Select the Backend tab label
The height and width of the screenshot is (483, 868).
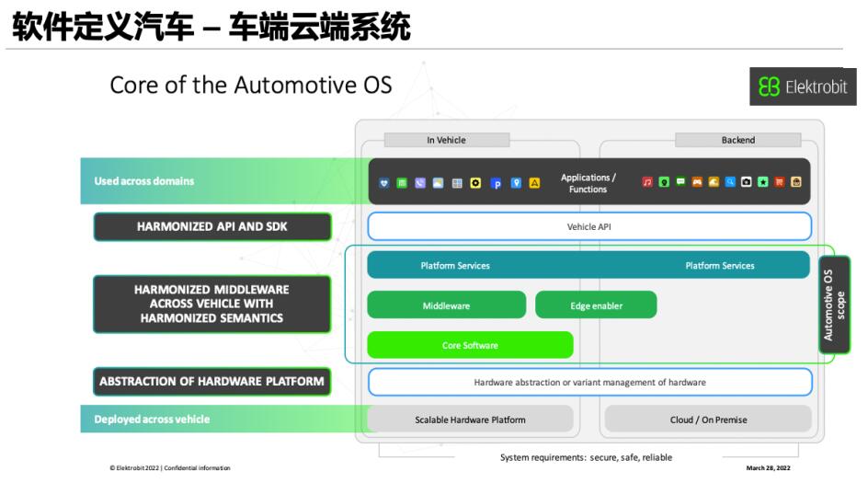[x=737, y=140]
